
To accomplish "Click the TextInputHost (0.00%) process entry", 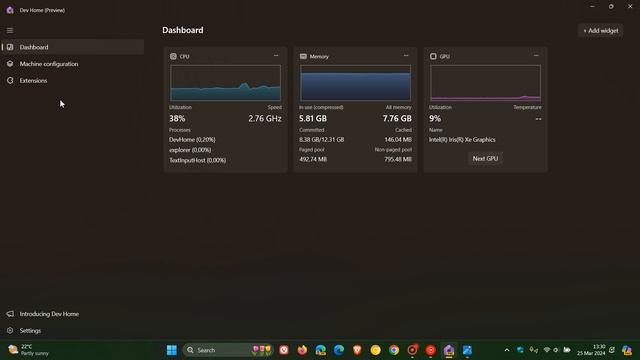I will click(x=198, y=160).
